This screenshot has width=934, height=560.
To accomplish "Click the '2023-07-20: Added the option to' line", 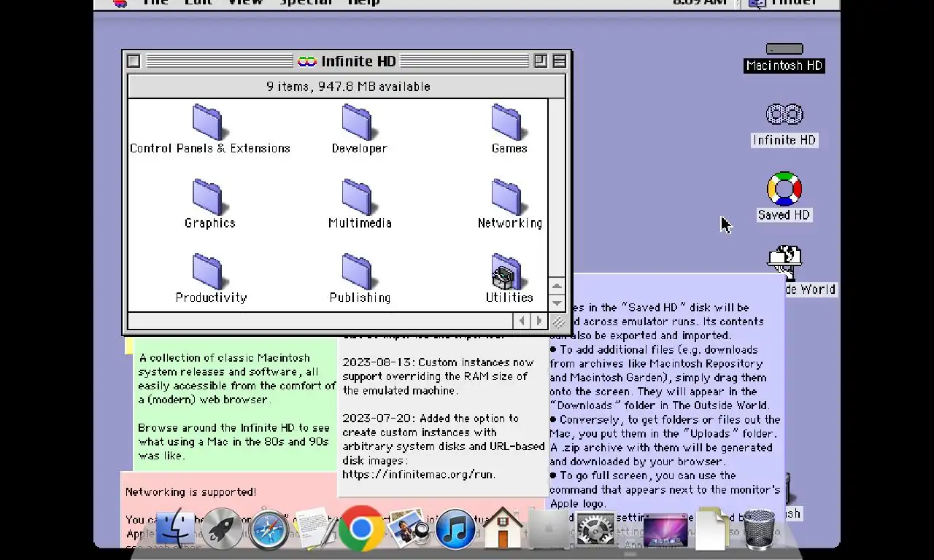I will 431,419.
